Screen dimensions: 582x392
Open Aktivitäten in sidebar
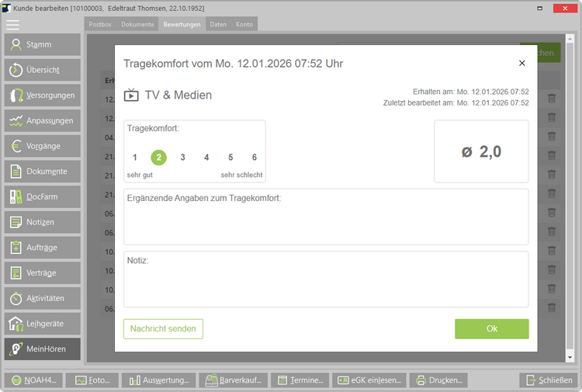[43, 298]
